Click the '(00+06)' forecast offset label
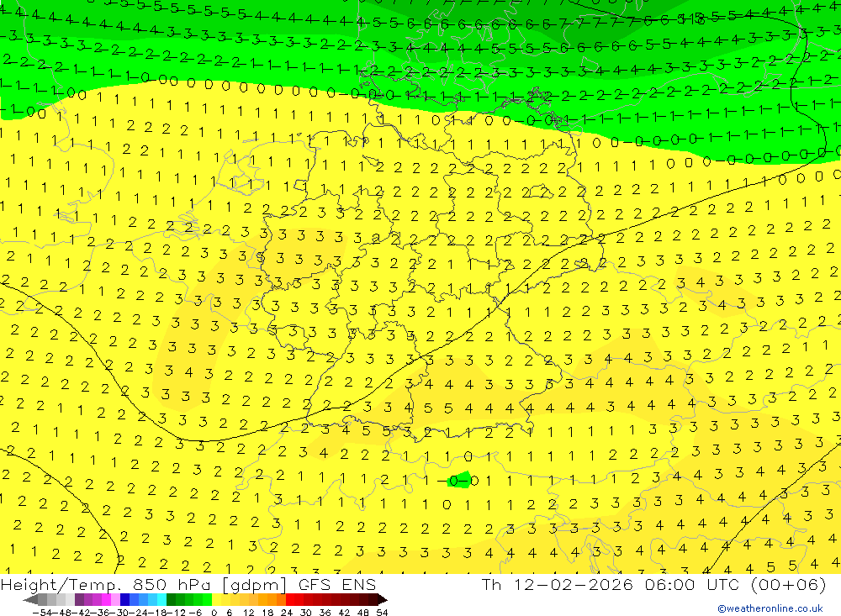 click(788, 584)
